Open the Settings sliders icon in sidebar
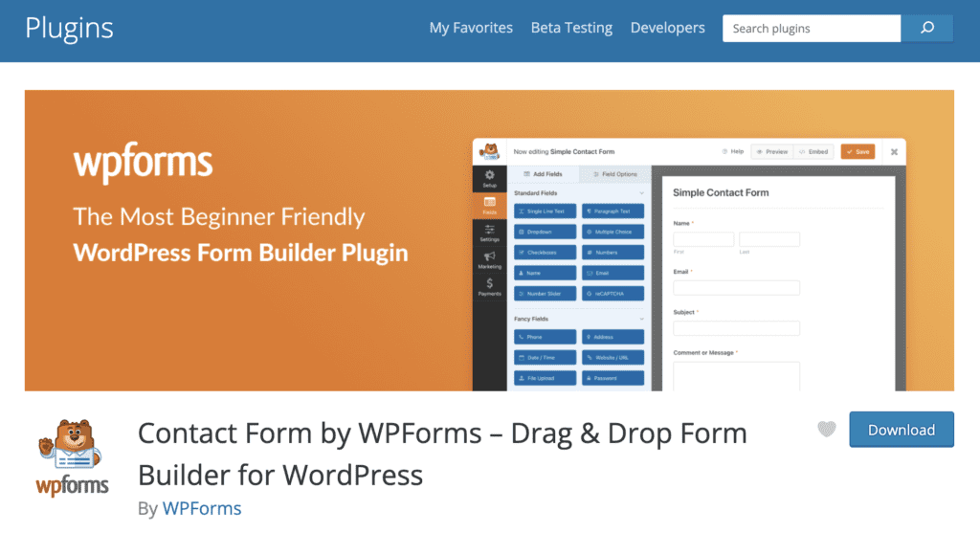980x533 pixels. [x=489, y=233]
